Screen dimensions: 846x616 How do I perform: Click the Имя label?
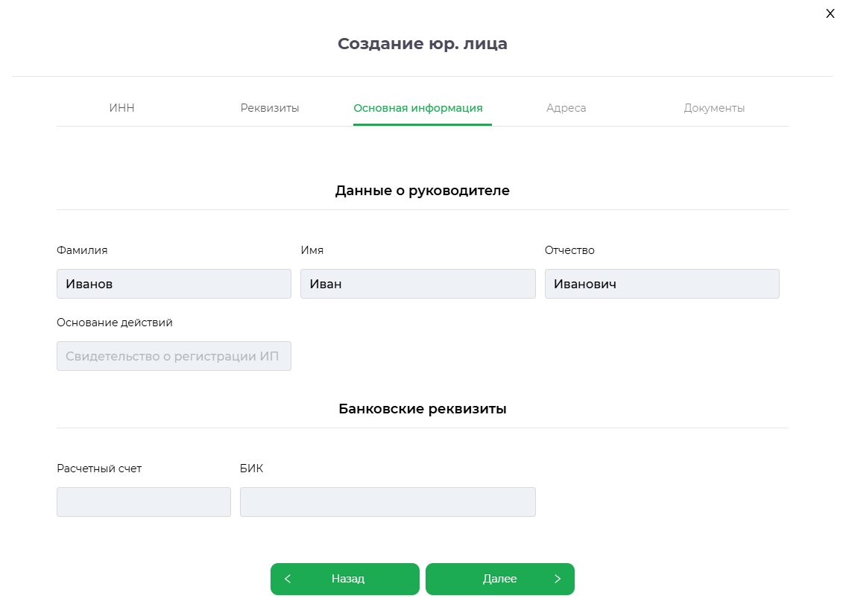pos(312,250)
